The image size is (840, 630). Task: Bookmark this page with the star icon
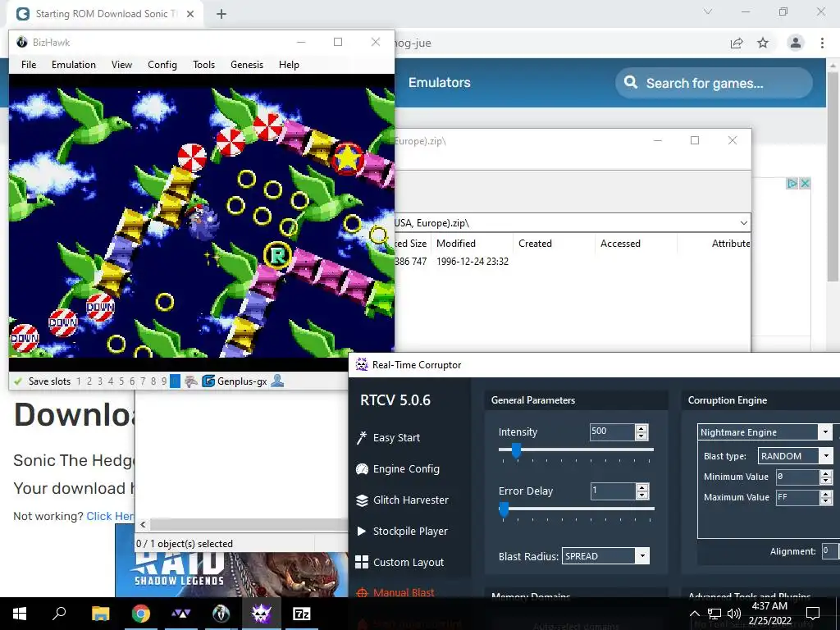coord(763,43)
